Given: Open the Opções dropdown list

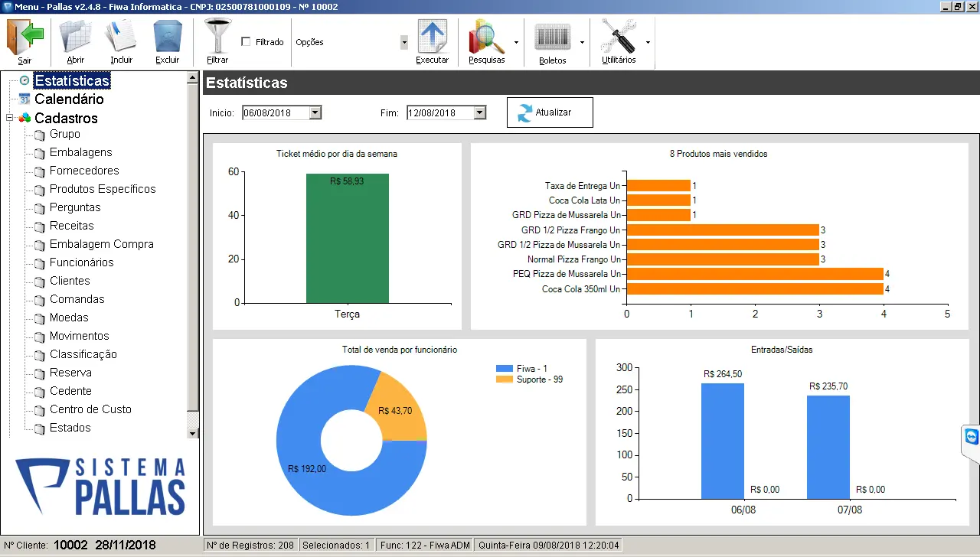Looking at the screenshot, I should (x=404, y=42).
